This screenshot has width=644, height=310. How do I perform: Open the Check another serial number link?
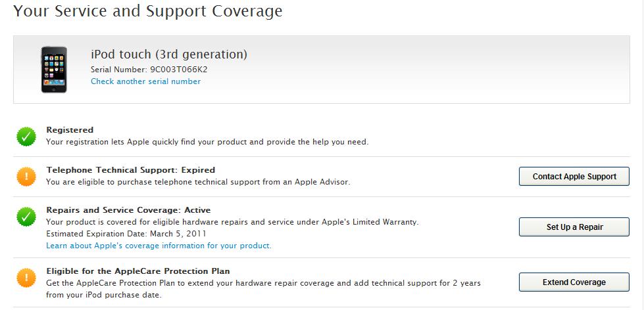pyautogui.click(x=145, y=81)
